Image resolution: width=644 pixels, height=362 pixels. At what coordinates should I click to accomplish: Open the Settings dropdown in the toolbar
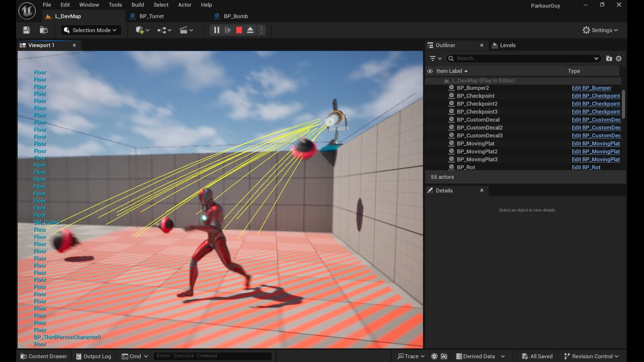pos(600,30)
